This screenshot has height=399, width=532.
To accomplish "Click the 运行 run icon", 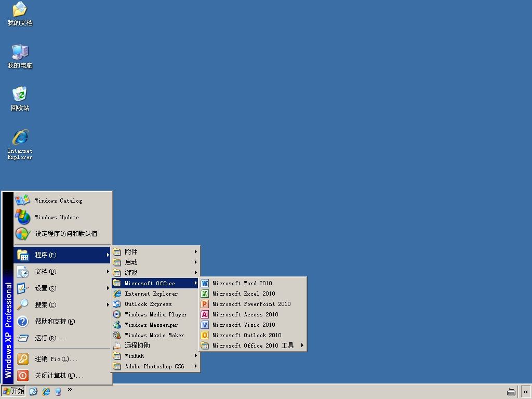I will 23,338.
